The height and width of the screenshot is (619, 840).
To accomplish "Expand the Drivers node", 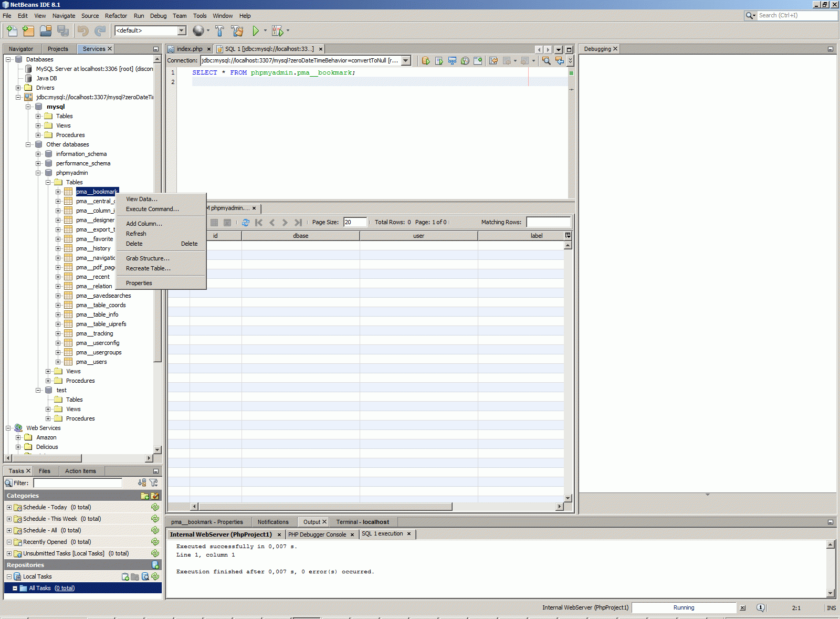I will pos(18,88).
